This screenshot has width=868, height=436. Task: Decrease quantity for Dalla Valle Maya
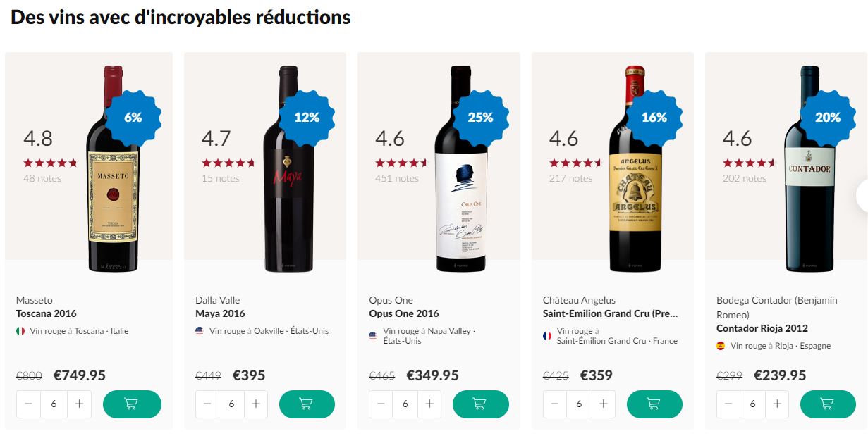point(207,404)
